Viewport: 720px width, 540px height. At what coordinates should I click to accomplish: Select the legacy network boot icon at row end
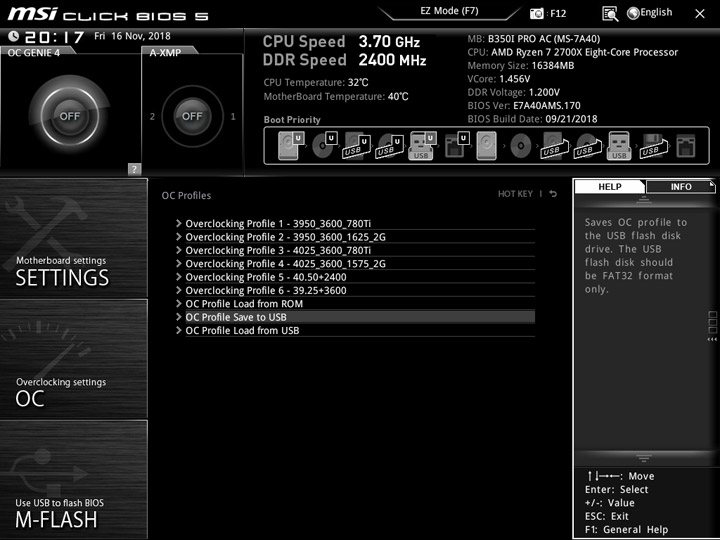(x=686, y=146)
